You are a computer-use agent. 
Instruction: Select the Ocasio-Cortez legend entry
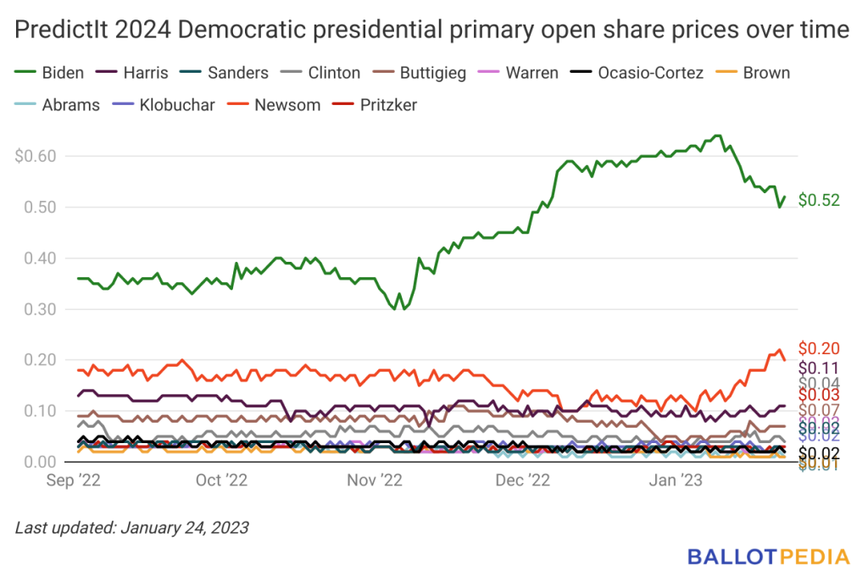pos(637,73)
